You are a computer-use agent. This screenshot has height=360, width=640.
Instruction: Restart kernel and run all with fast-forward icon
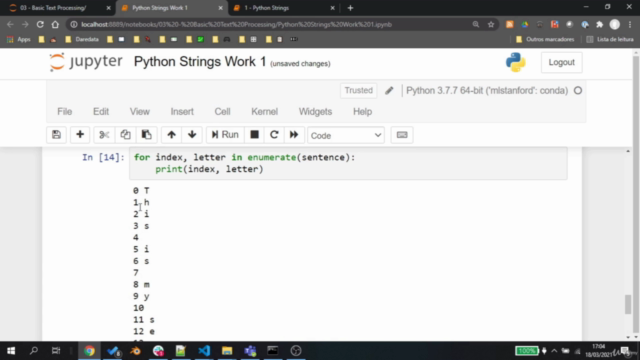click(x=294, y=135)
